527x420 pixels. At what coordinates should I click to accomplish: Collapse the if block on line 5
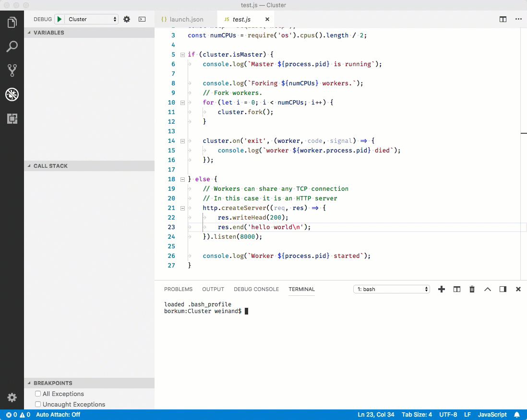tap(182, 54)
